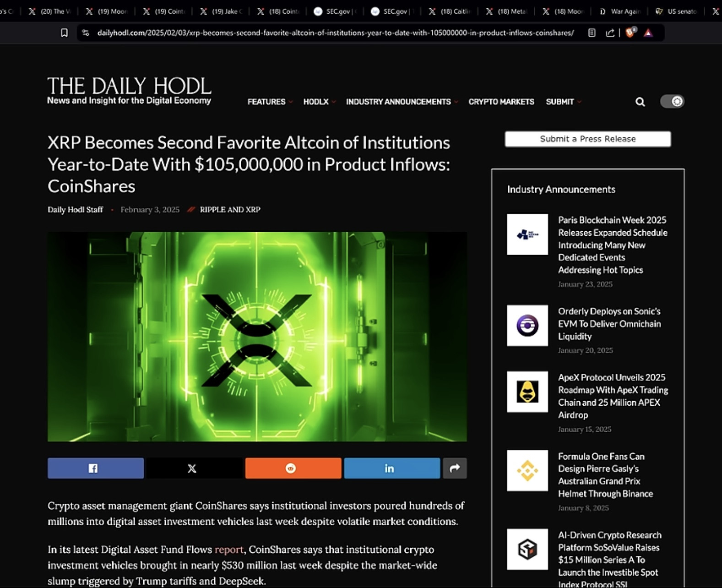Switch to the '(18) Coint' X tab
This screenshot has width=722, height=588.
tap(278, 11)
